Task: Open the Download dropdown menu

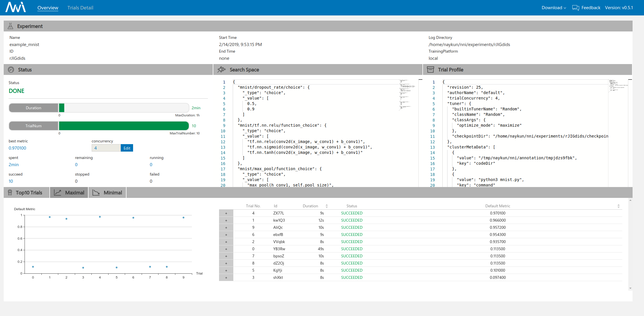Action: [553, 8]
